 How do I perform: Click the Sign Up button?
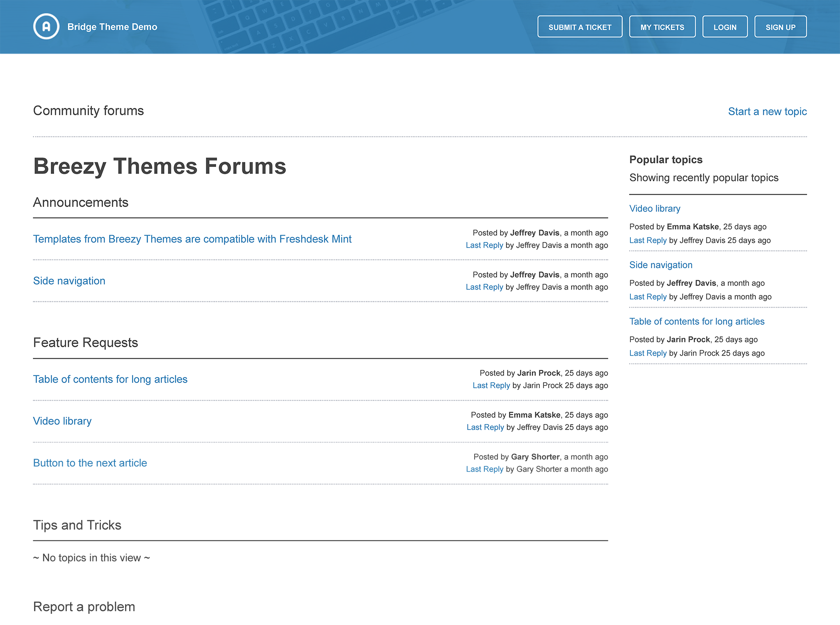[780, 27]
